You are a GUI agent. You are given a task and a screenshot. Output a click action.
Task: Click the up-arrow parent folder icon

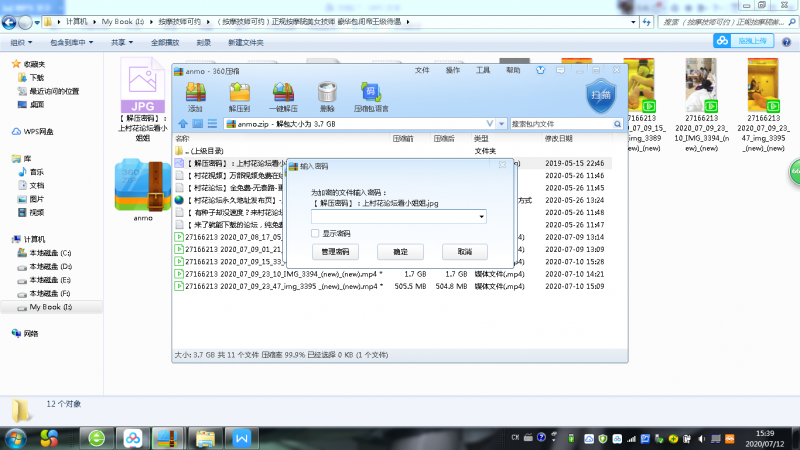tap(182, 124)
